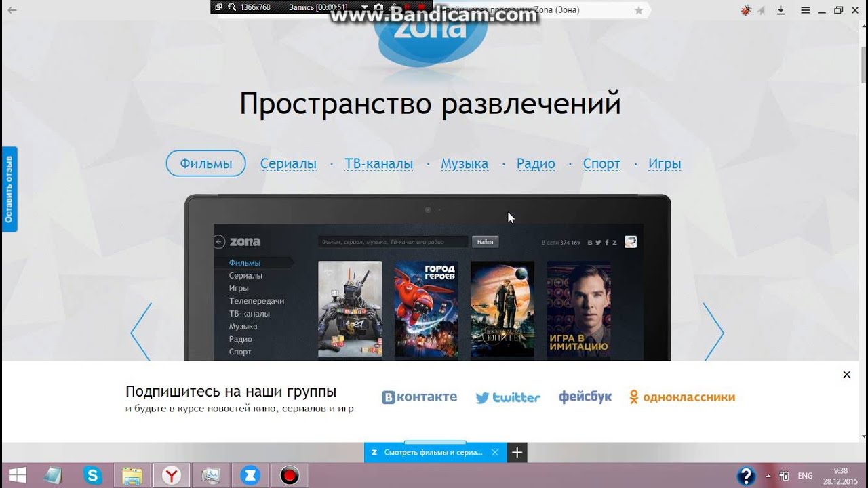Open the Bandicam recorder taskbar icon
The image size is (868, 488).
[x=290, y=476]
